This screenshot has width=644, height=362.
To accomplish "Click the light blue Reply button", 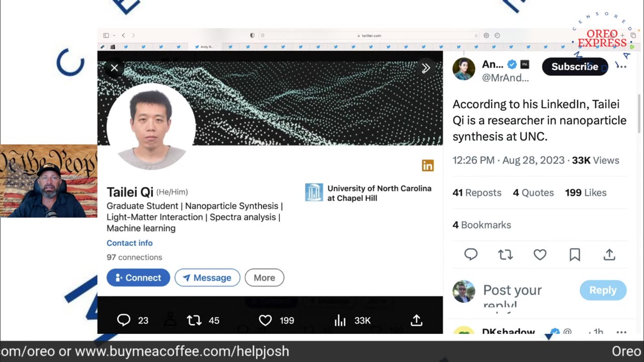I will (x=603, y=290).
